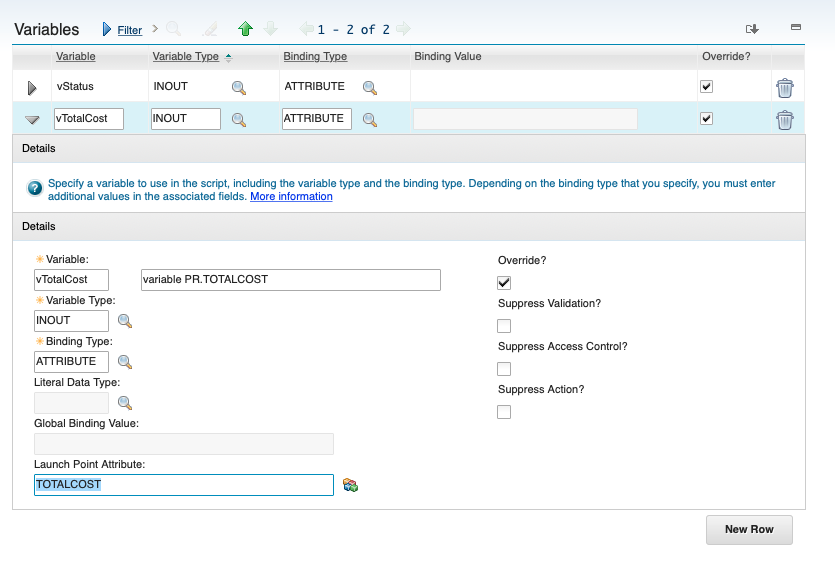
Task: Click INOUT field in vTotalCost row
Action: [186, 118]
